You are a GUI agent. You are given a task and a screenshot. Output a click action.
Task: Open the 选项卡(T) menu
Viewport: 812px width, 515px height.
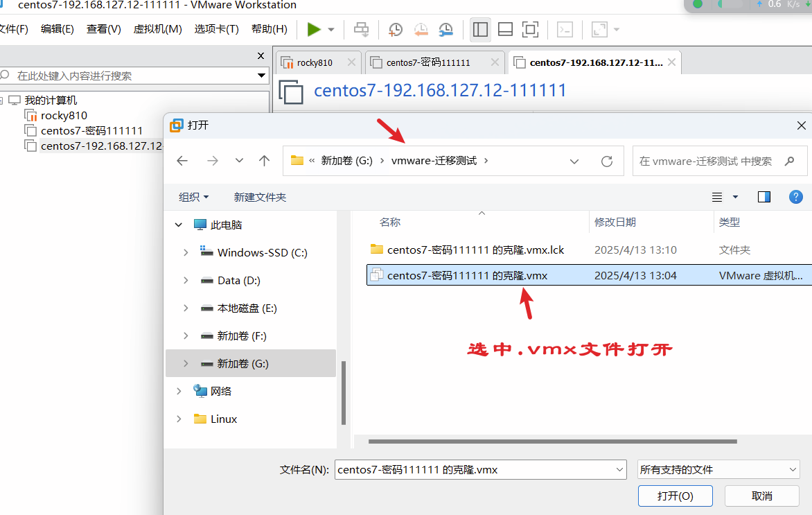[x=216, y=29]
